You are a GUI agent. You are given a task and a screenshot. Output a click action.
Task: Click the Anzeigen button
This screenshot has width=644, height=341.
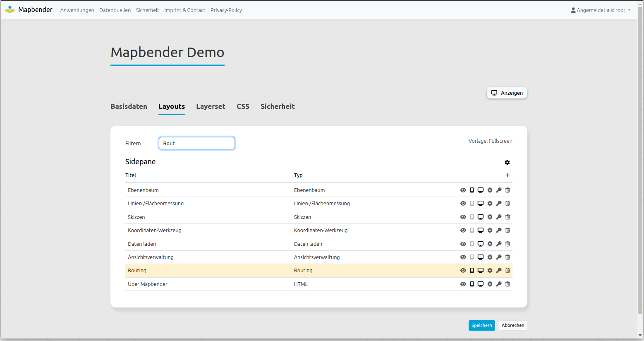pyautogui.click(x=507, y=93)
